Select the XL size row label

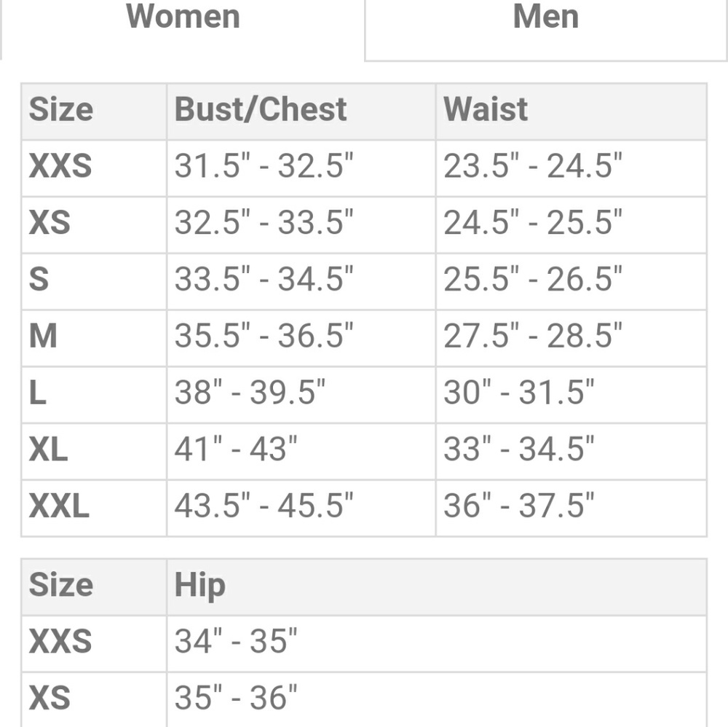48,449
